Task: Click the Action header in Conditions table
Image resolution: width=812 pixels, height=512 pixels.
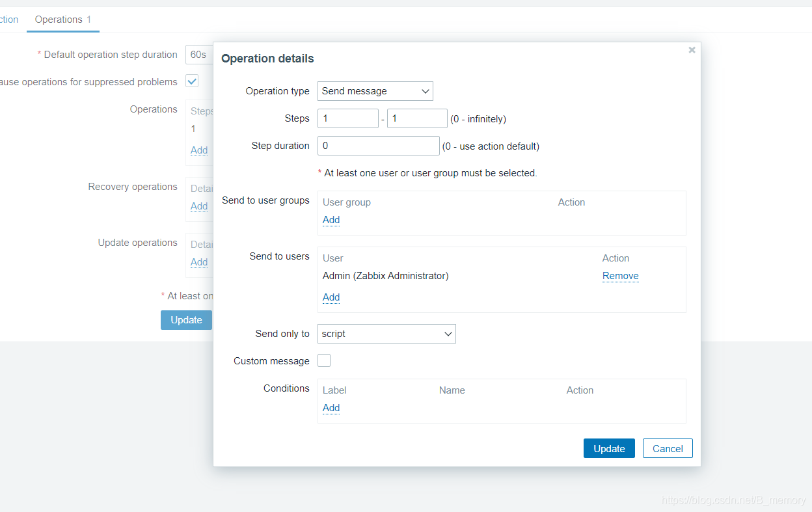Action: (580, 390)
